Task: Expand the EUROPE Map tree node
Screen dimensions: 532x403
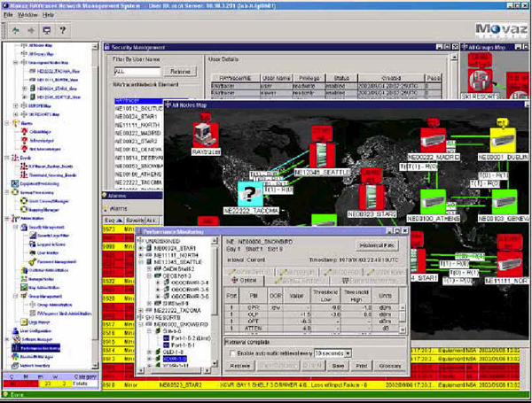Action: 15,105
